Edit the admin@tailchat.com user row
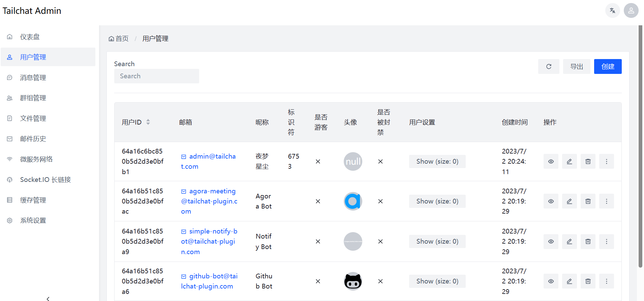Viewport: 644px width, 301px height. (569, 162)
